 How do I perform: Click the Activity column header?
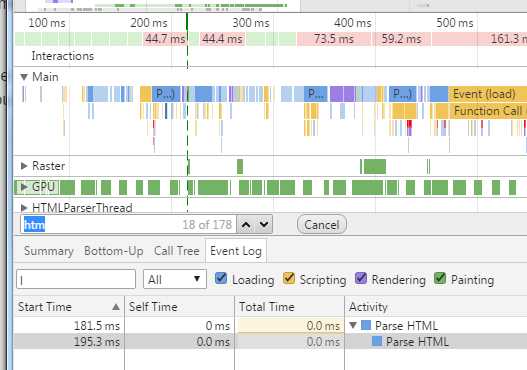coord(436,306)
